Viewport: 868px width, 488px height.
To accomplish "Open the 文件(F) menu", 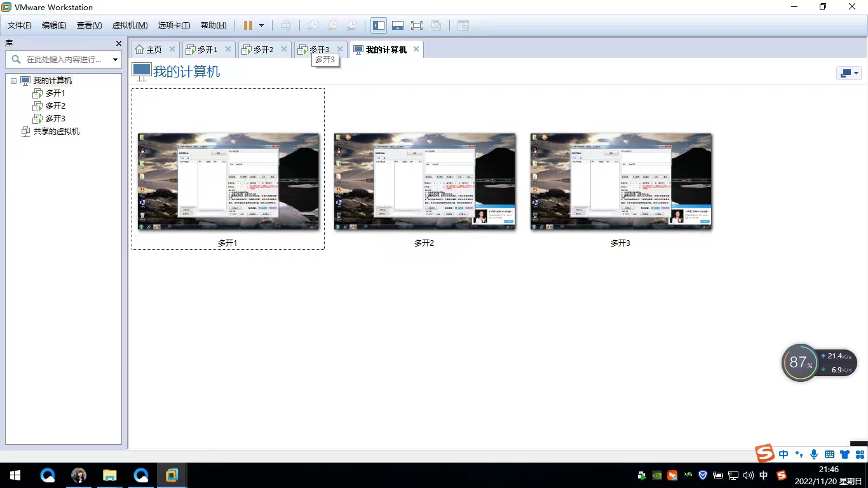I will [x=19, y=25].
